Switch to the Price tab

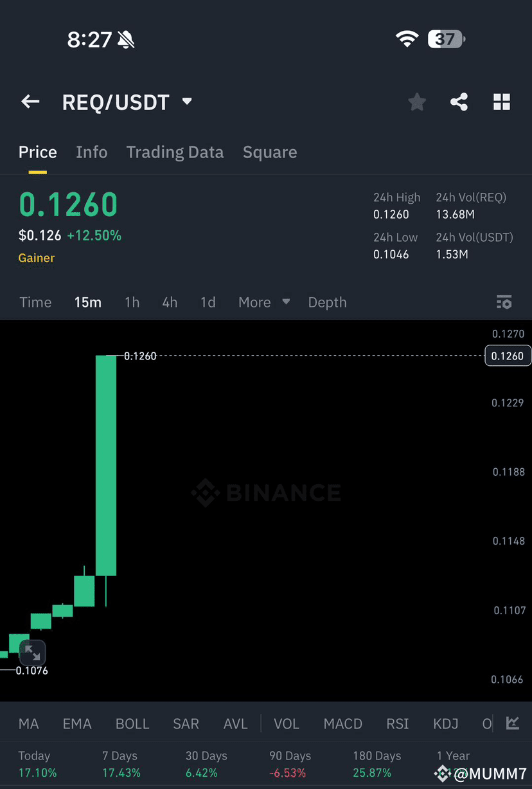coord(37,152)
